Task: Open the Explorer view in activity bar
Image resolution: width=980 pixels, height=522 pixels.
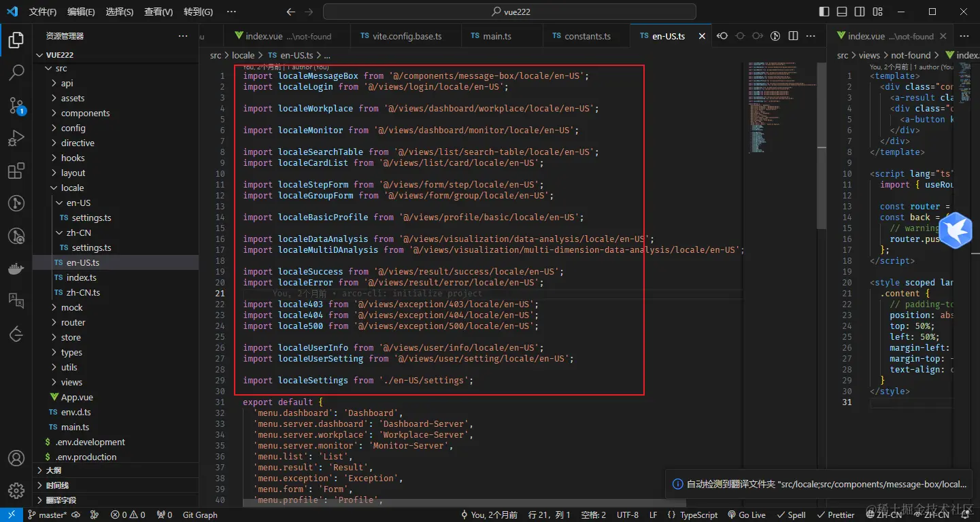Action: [x=16, y=41]
